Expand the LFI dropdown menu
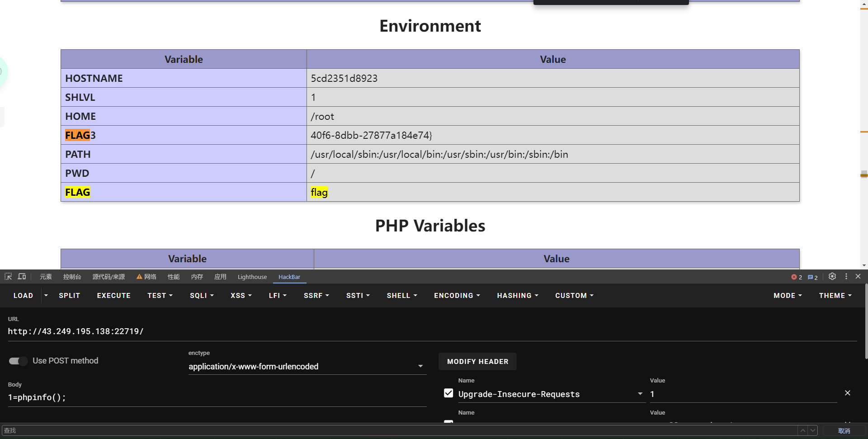Image resolution: width=868 pixels, height=439 pixels. pos(278,295)
